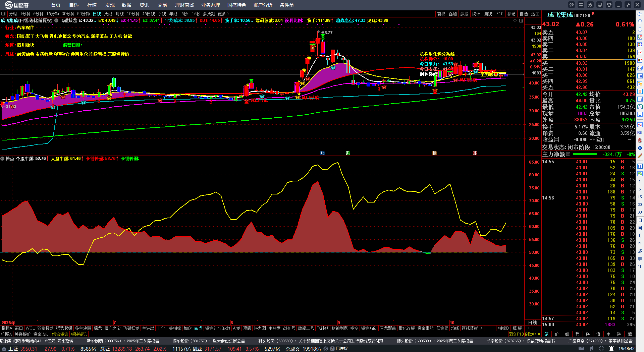Switch to the 周线 weekly period tab

click(x=108, y=14)
